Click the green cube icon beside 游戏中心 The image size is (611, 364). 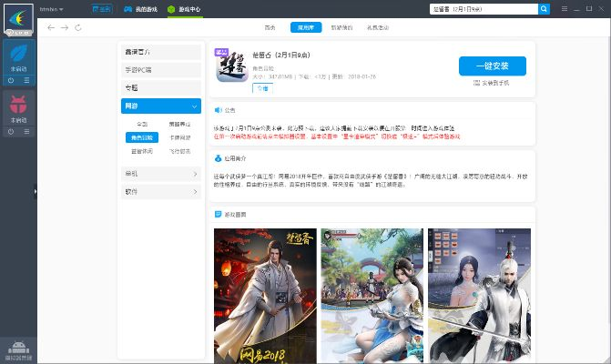171,9
